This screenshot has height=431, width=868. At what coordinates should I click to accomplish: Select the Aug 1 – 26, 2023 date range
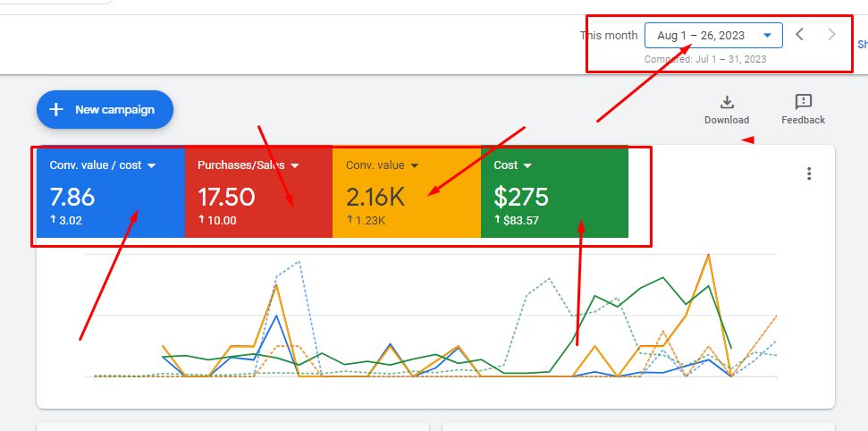coord(702,36)
